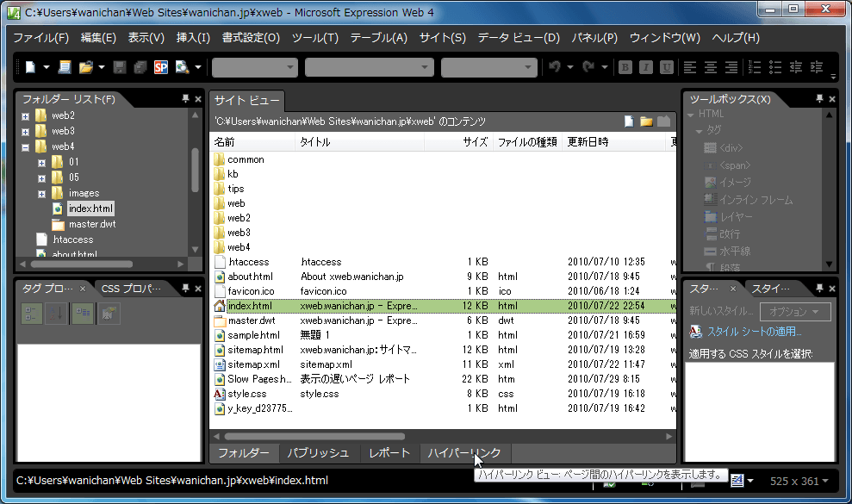
Task: Switch to the ハイパーリンク view tab
Action: tap(464, 453)
